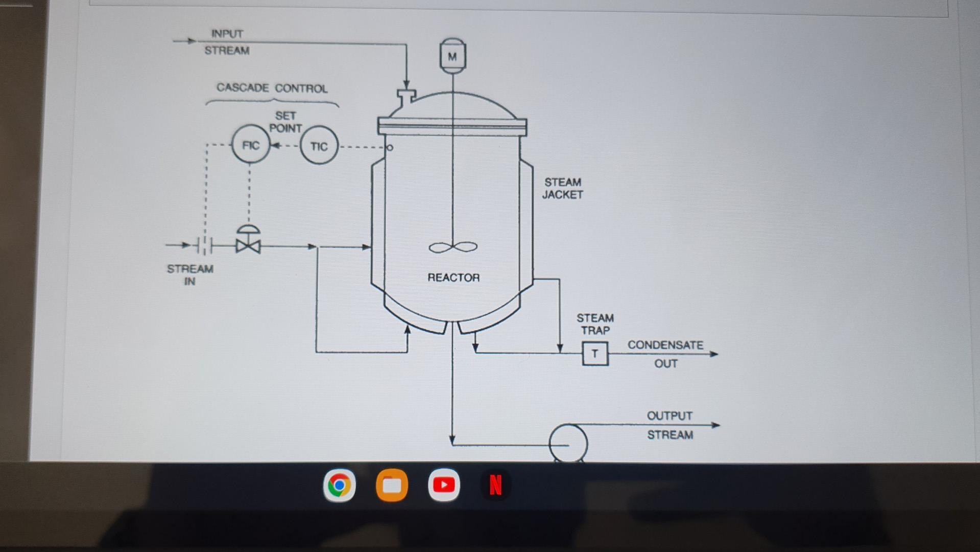Open Chrome from the shelf

coord(339,485)
